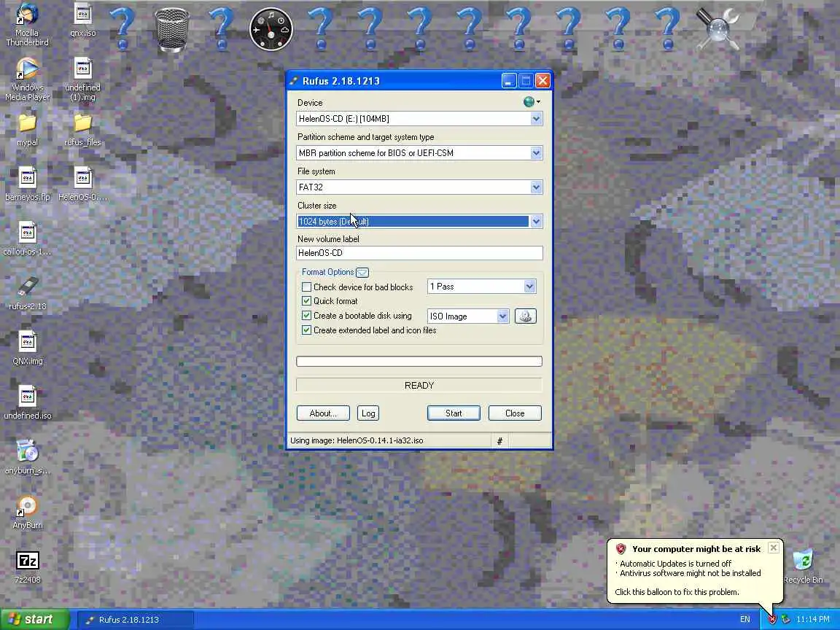Screen dimensions: 840x630
Task: Click the 11:14 PM taskbar clock
Action: click(x=813, y=619)
